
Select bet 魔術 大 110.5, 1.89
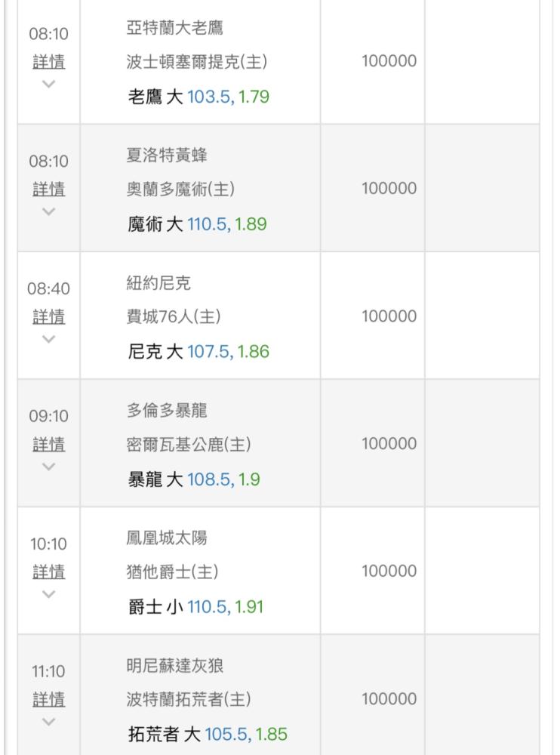click(x=197, y=224)
